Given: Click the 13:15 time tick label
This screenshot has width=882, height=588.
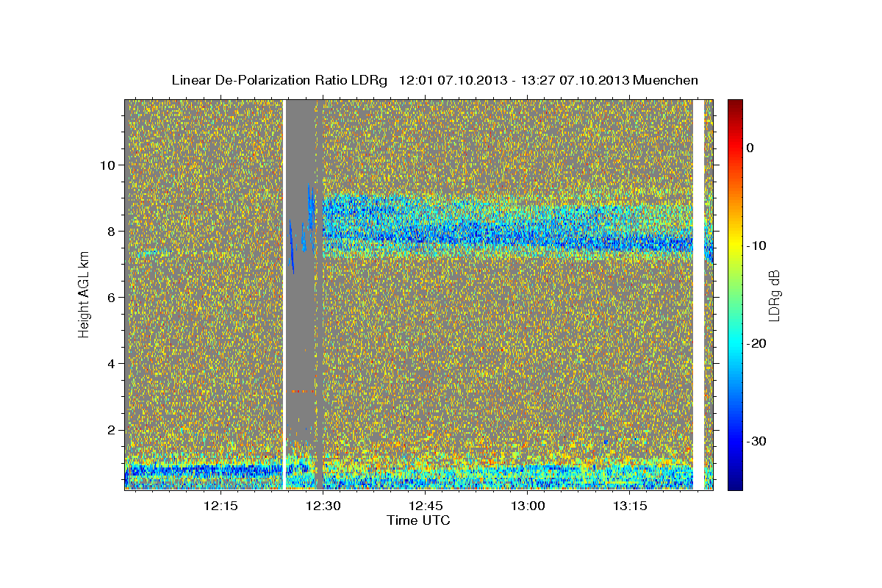Looking at the screenshot, I should tap(630, 506).
